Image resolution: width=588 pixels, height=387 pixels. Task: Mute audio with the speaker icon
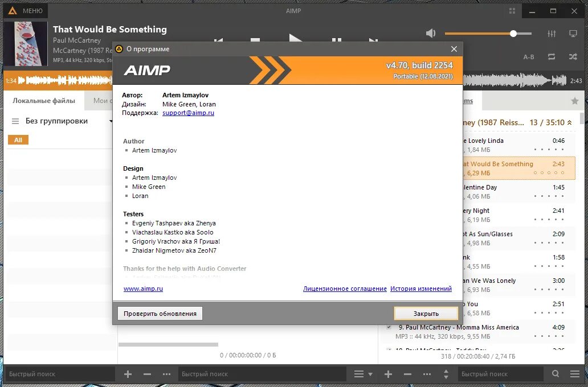[431, 34]
